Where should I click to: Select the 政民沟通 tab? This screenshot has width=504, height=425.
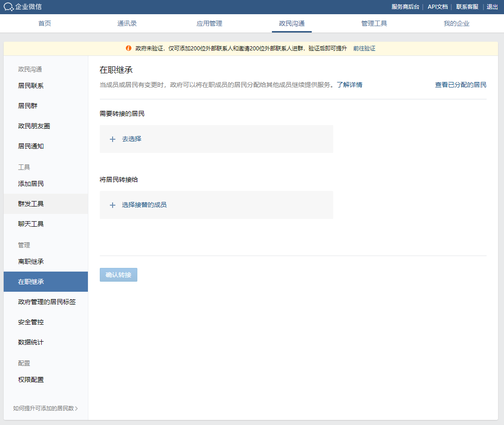tap(292, 23)
